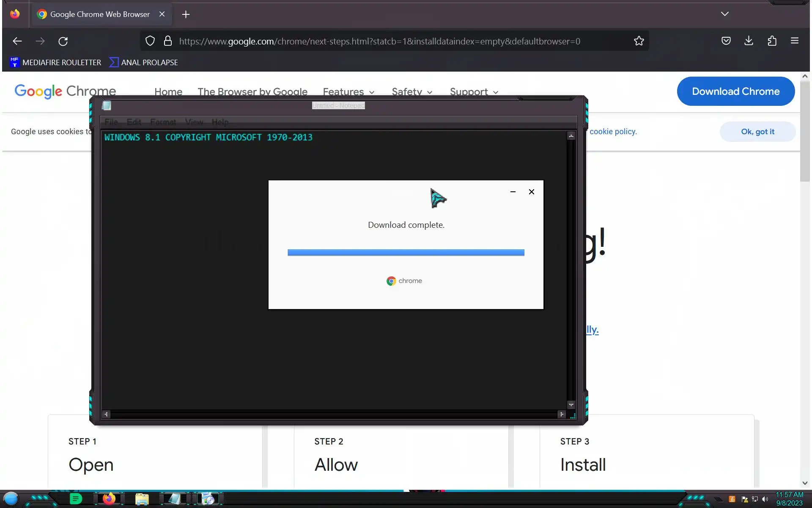Click the site padlock security icon

click(168, 41)
